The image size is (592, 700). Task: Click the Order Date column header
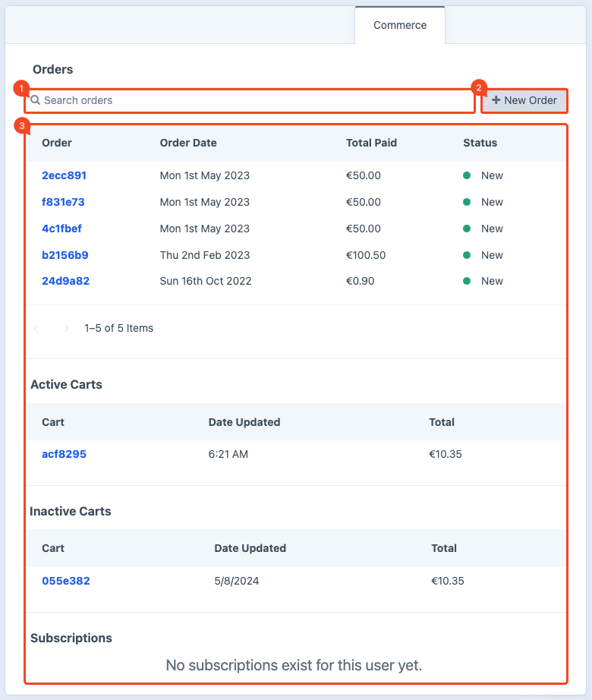click(188, 143)
